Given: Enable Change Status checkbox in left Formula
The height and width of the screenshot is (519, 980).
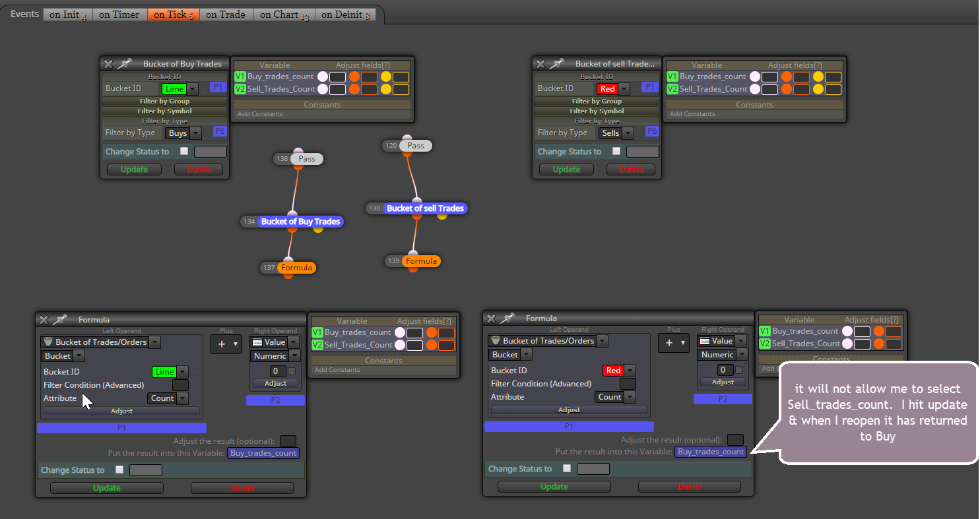Looking at the screenshot, I should (x=119, y=470).
